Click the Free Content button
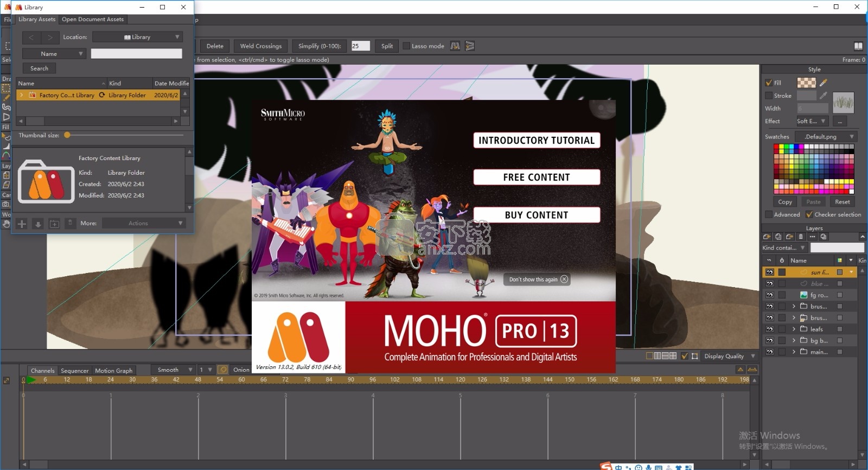This screenshot has height=470, width=868. pos(537,177)
